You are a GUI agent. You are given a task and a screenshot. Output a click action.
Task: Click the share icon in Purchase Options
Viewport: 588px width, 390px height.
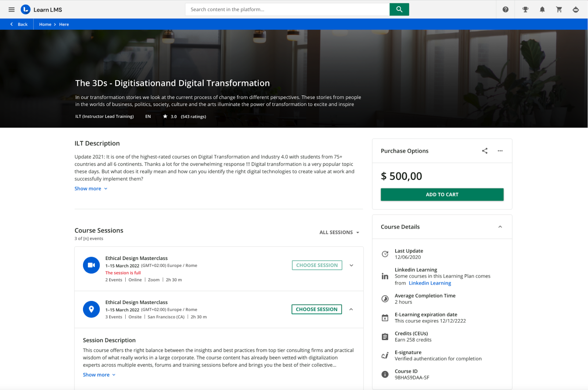[x=485, y=151]
